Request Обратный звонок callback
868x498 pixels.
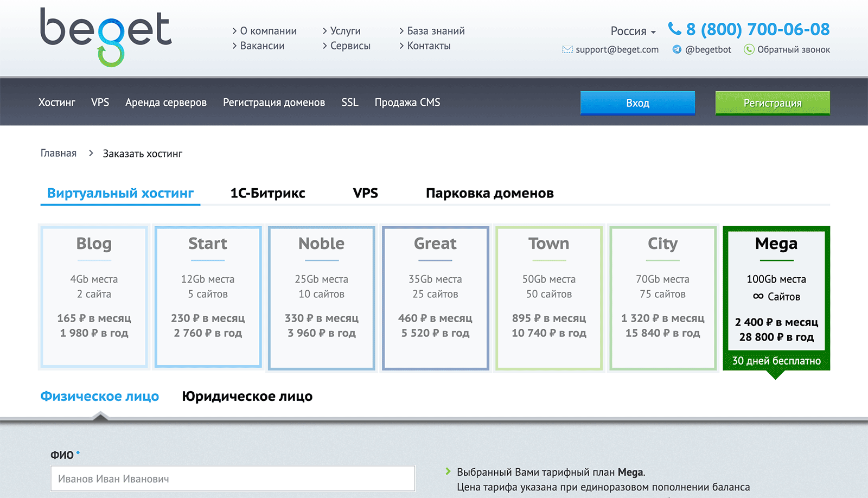(x=794, y=49)
